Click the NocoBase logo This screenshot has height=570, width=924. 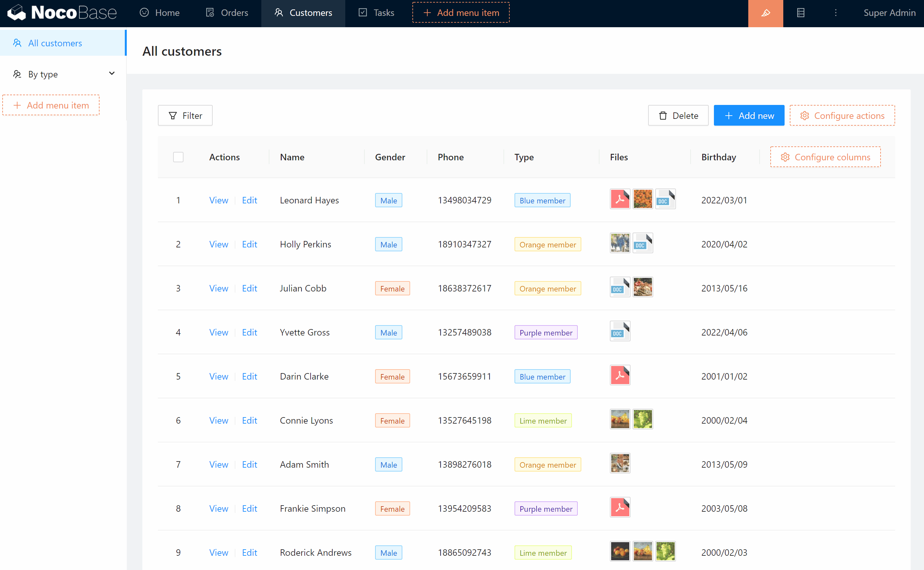(x=62, y=13)
